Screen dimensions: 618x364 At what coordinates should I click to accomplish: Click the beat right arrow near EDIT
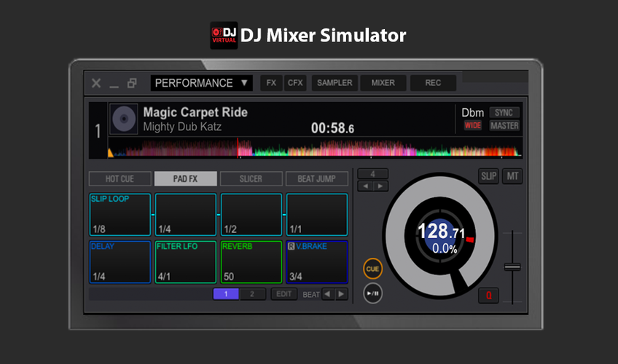tap(341, 294)
